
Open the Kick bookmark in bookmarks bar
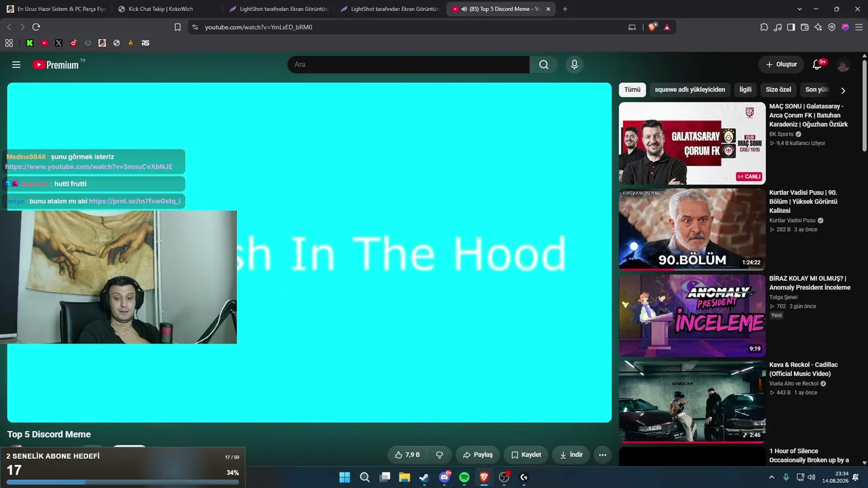point(30,43)
